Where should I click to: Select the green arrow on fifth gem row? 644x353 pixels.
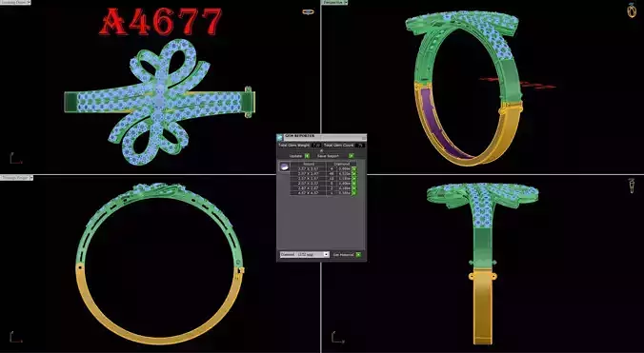click(x=354, y=188)
